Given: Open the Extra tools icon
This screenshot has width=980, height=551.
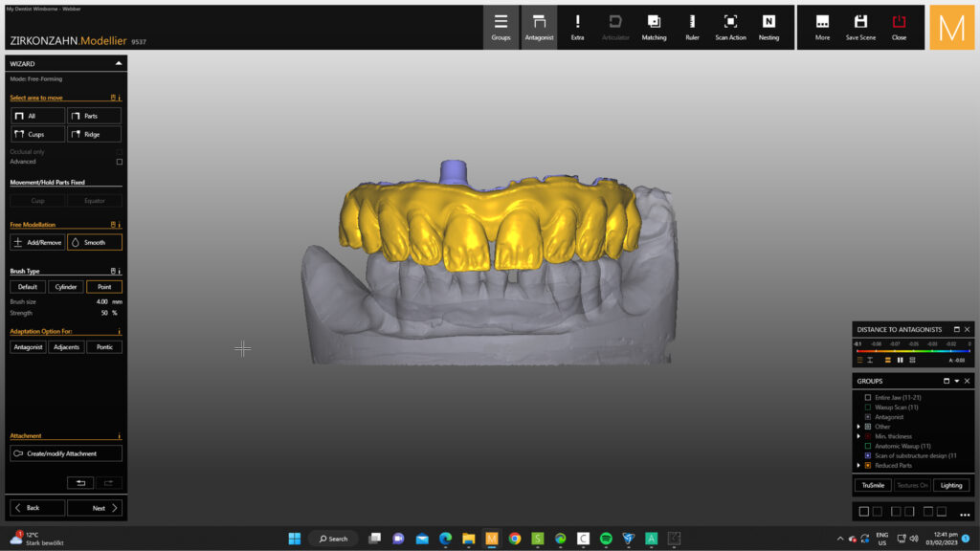Looking at the screenshot, I should (x=577, y=26).
